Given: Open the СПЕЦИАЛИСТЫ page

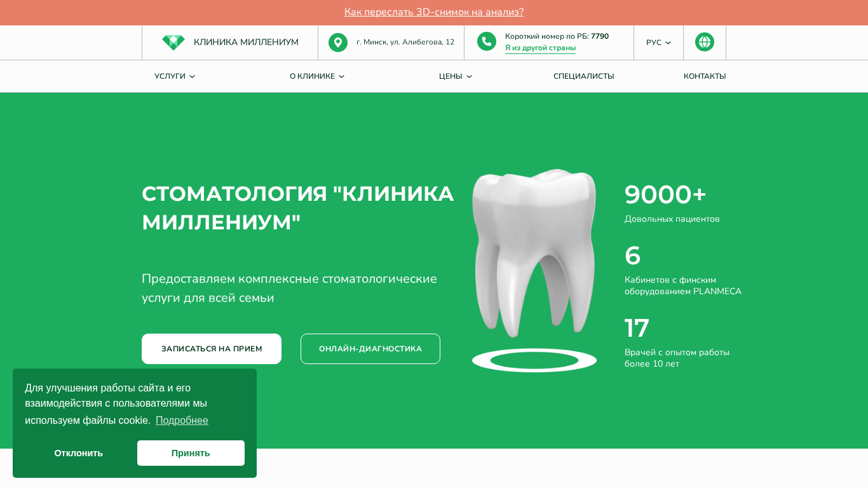Looking at the screenshot, I should click(x=584, y=76).
